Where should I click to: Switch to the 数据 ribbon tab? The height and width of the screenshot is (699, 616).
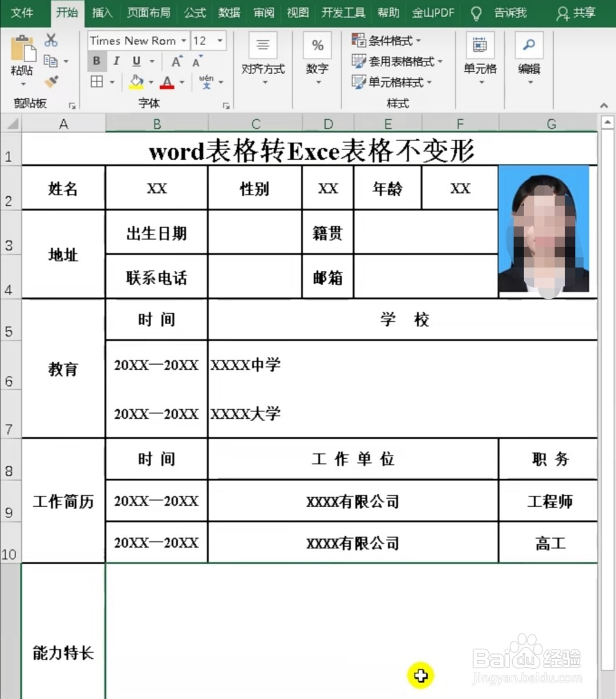pyautogui.click(x=229, y=13)
